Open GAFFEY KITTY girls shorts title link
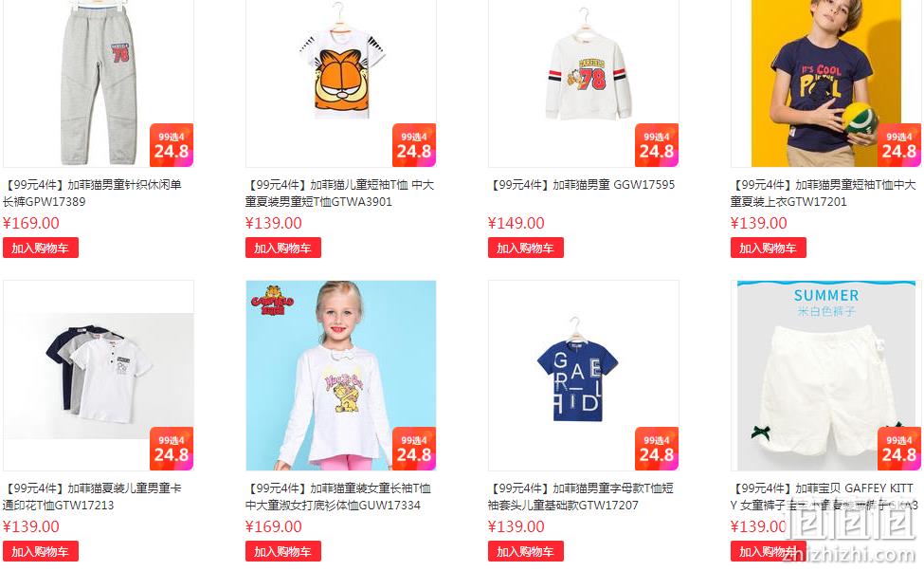The image size is (924, 571). pyautogui.click(x=824, y=497)
